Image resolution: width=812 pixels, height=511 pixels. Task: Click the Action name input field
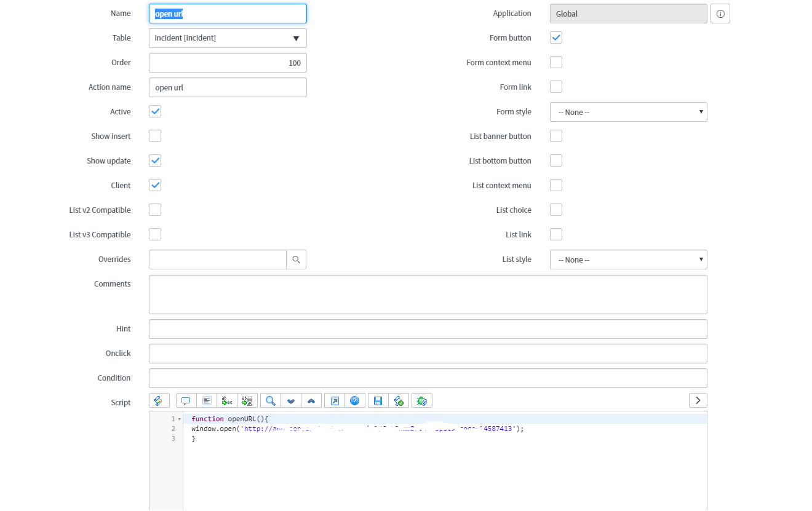click(228, 87)
